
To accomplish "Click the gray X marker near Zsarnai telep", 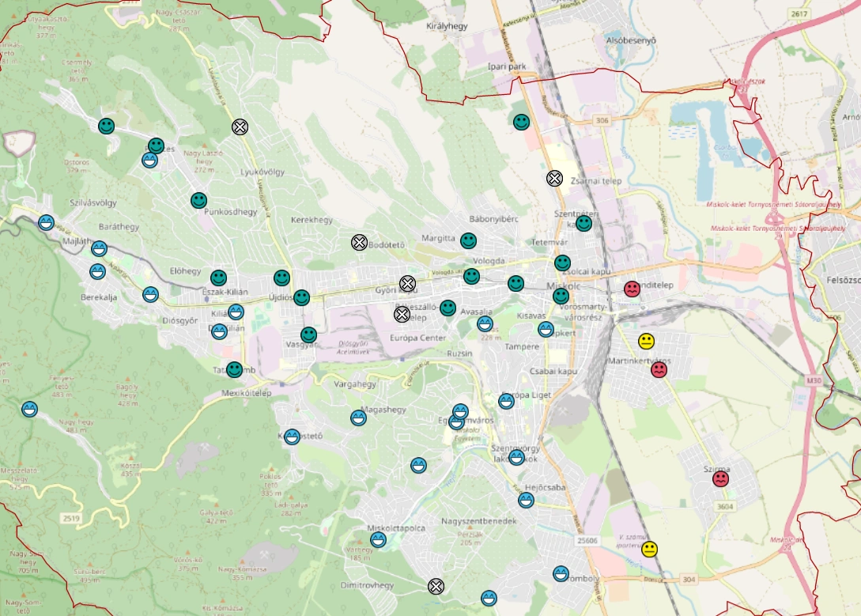I will click(x=555, y=178).
